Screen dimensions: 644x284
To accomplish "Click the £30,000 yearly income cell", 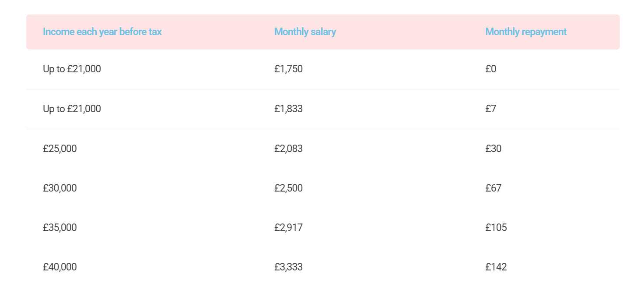I will point(59,188).
